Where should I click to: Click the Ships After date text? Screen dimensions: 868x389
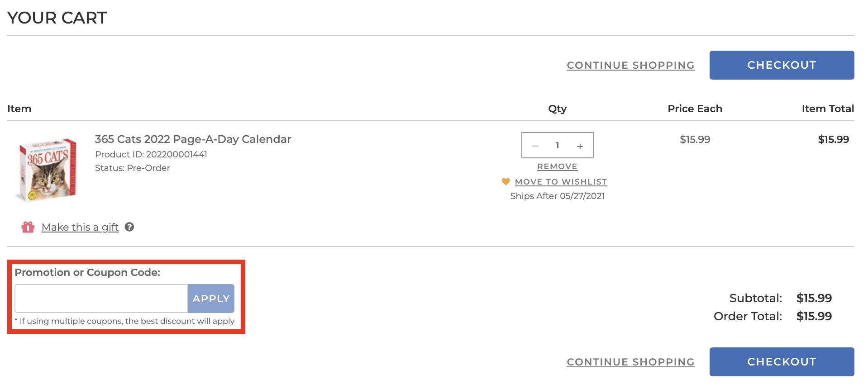pos(557,196)
